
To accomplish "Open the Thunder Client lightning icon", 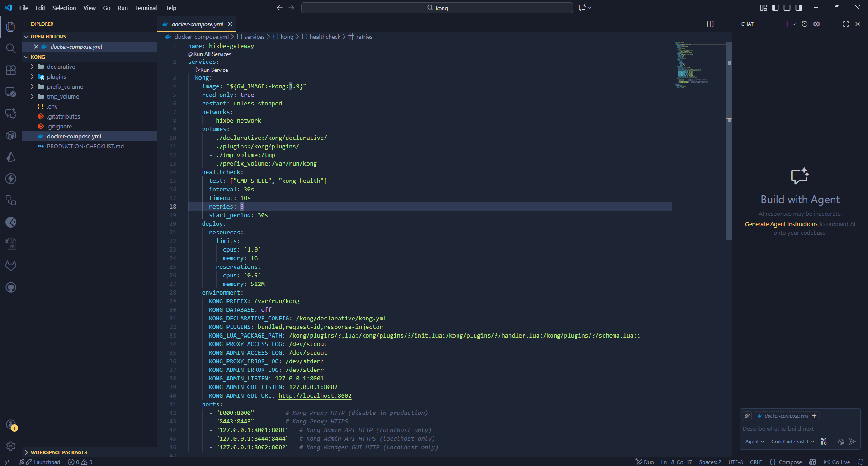I will (x=11, y=179).
